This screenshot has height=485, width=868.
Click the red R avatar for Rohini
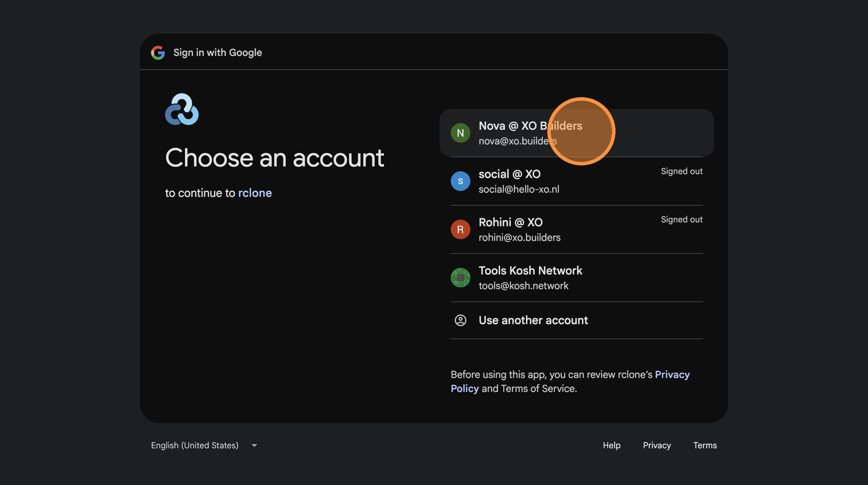coord(460,229)
